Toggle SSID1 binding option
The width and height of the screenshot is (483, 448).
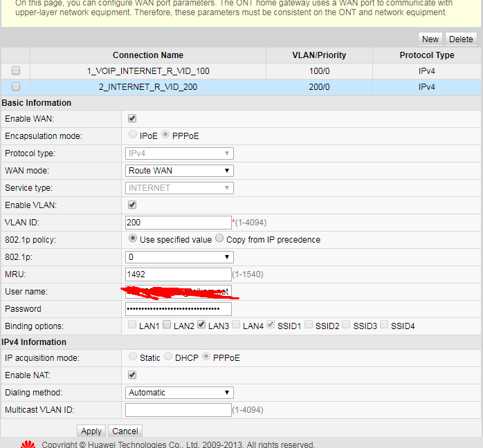coord(271,325)
